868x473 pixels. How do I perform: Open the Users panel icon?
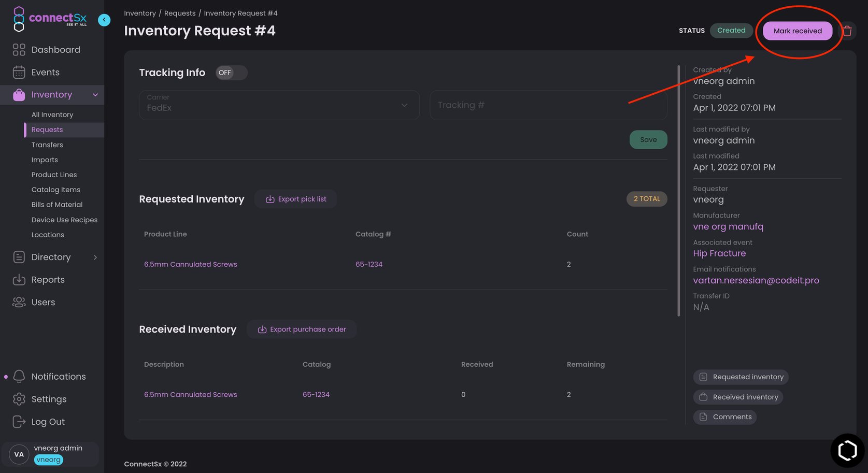(x=19, y=302)
